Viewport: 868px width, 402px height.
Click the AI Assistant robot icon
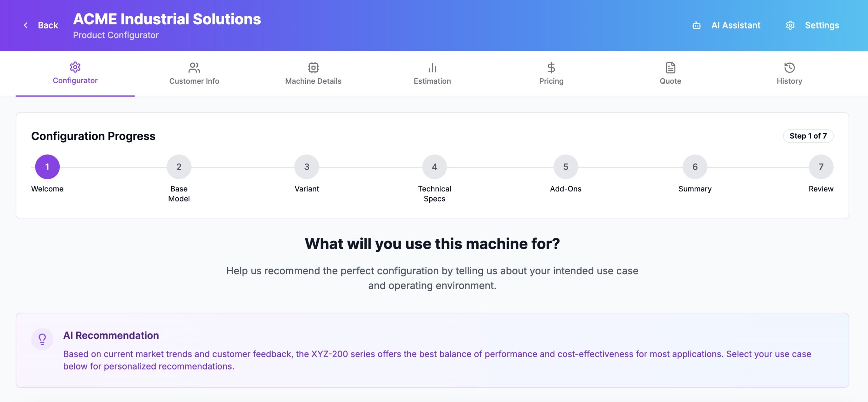[696, 25]
